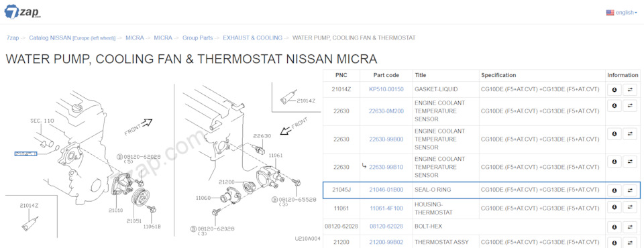Open swap arrows icon for 22630-0M200
This screenshot has height=248, width=644.
630,106
